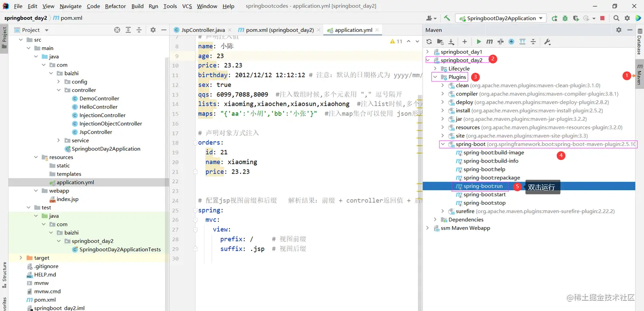Collapse Plugins node in Maven

(x=435, y=77)
